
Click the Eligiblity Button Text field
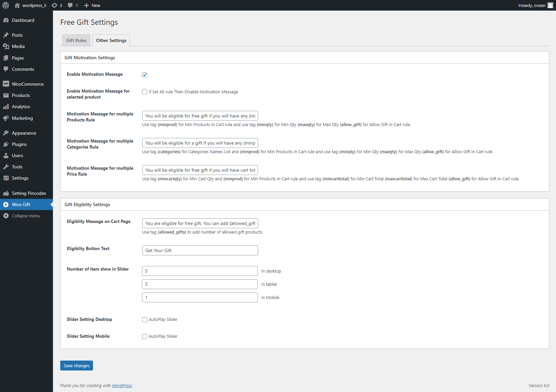[x=200, y=250]
